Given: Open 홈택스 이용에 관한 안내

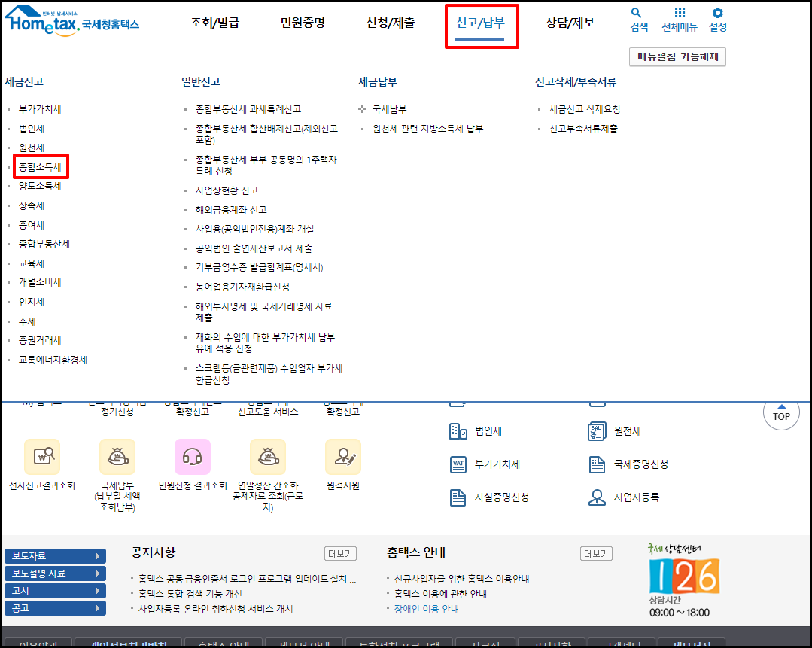Looking at the screenshot, I should pyautogui.click(x=440, y=594).
